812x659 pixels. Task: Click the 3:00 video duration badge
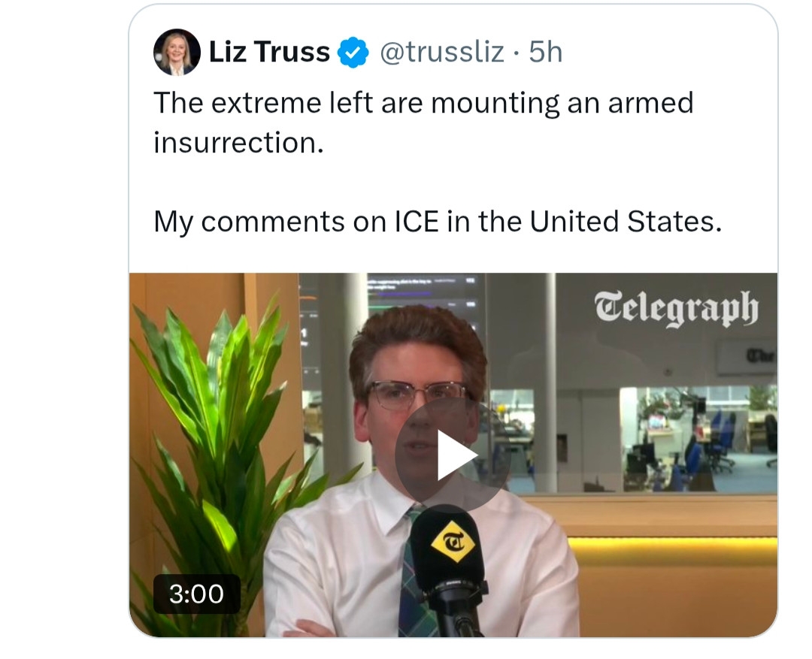tap(196, 594)
